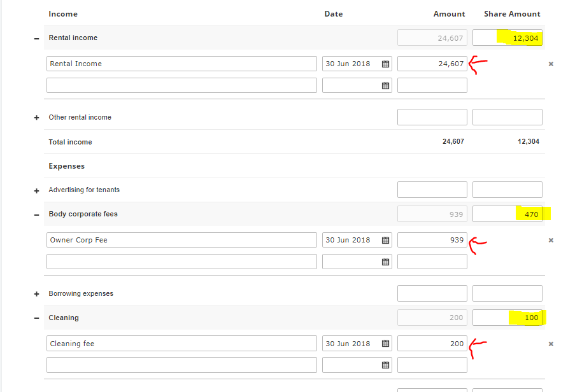Edit the Rental income share amount 12,304
This screenshot has width=582, height=392.
(507, 38)
